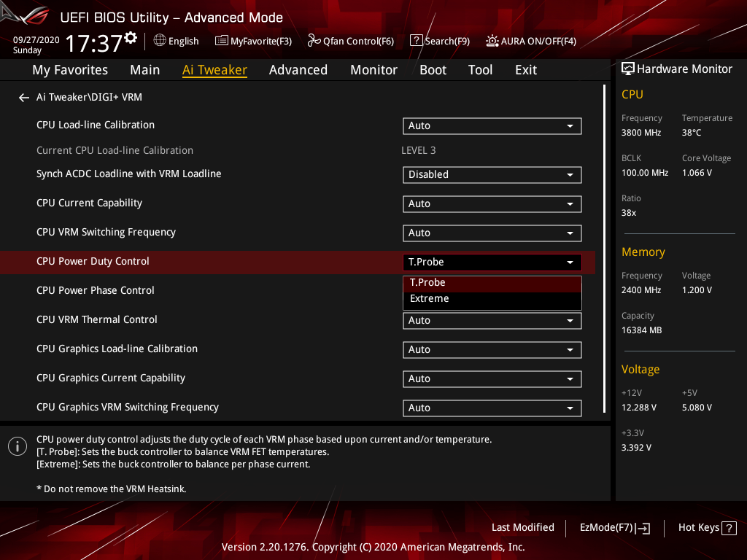Click +5V 5.080 V reading
This screenshot has height=560, width=747.
tap(697, 408)
